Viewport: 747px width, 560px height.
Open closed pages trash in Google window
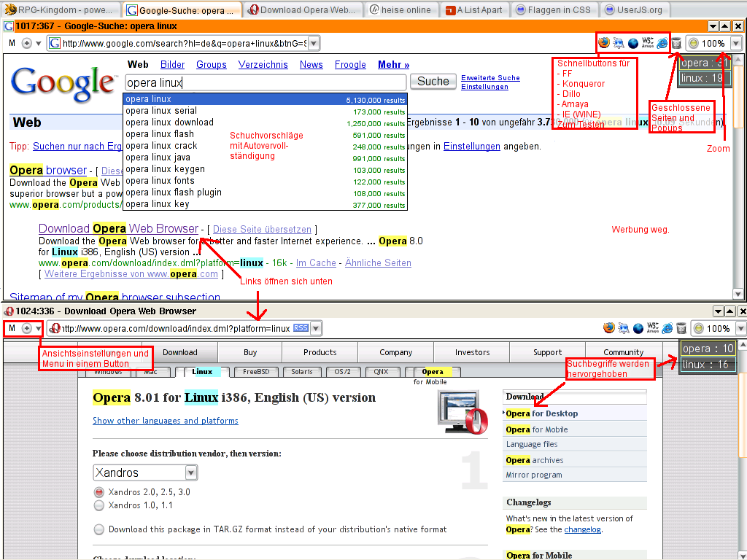point(676,44)
